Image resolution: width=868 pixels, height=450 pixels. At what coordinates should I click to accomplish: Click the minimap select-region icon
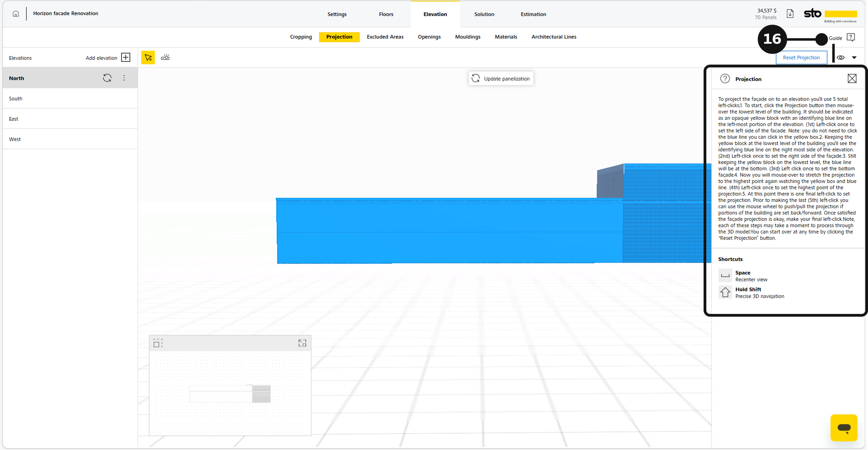158,343
